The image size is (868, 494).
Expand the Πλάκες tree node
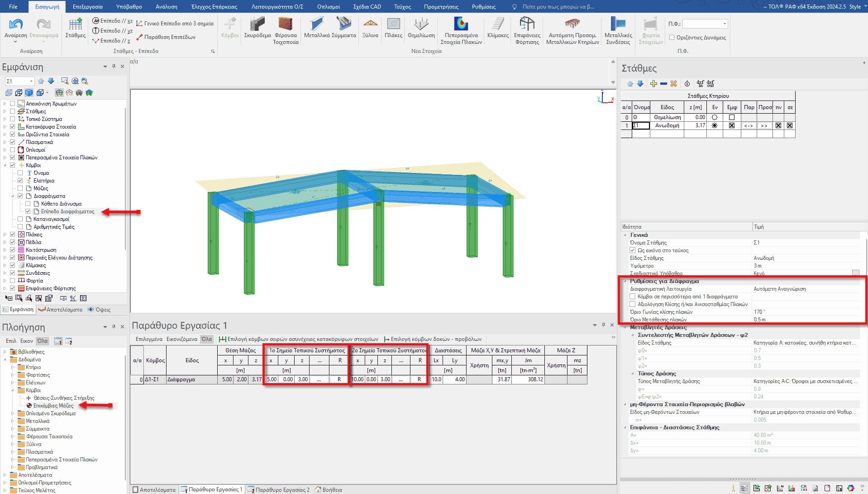(5, 235)
